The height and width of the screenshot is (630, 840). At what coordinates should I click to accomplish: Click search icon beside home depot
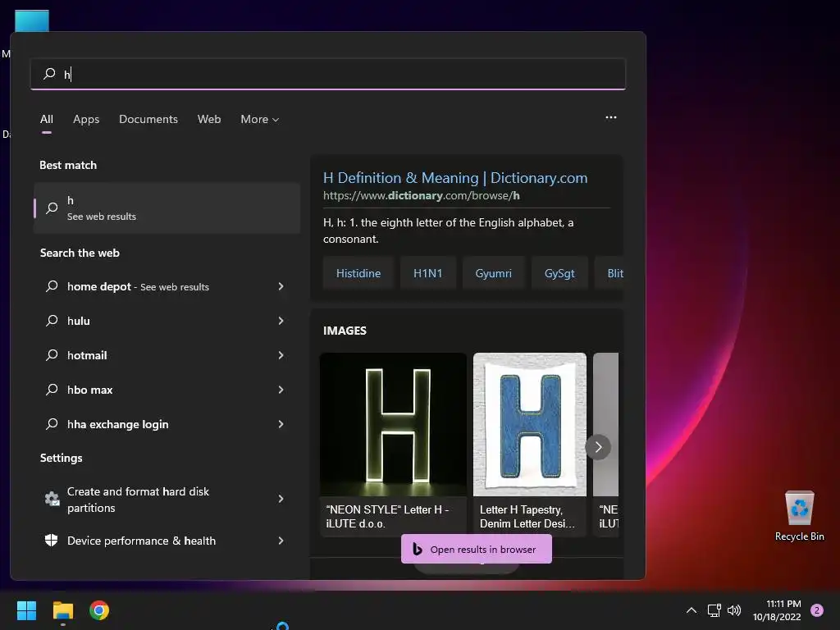[52, 286]
